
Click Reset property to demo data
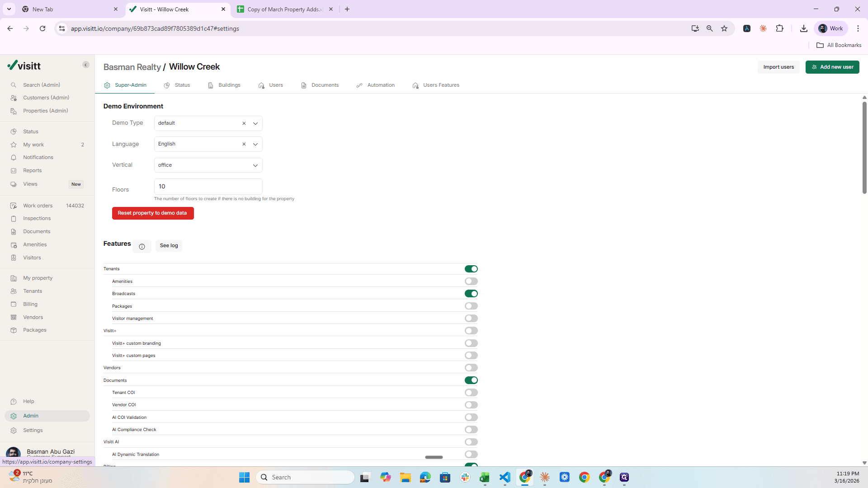coord(153,213)
